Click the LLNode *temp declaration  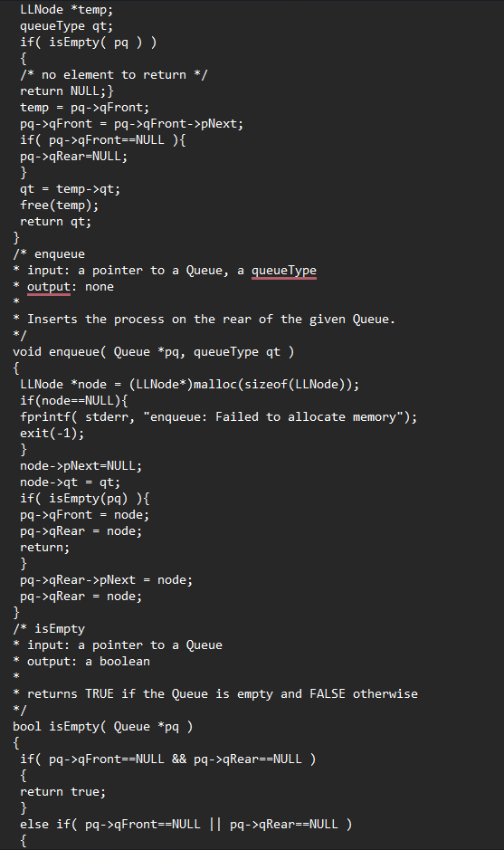(x=67, y=10)
